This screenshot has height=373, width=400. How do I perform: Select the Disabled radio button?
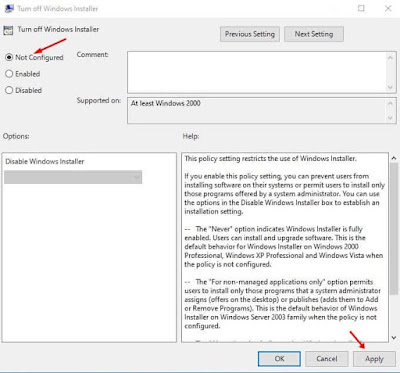[x=9, y=90]
